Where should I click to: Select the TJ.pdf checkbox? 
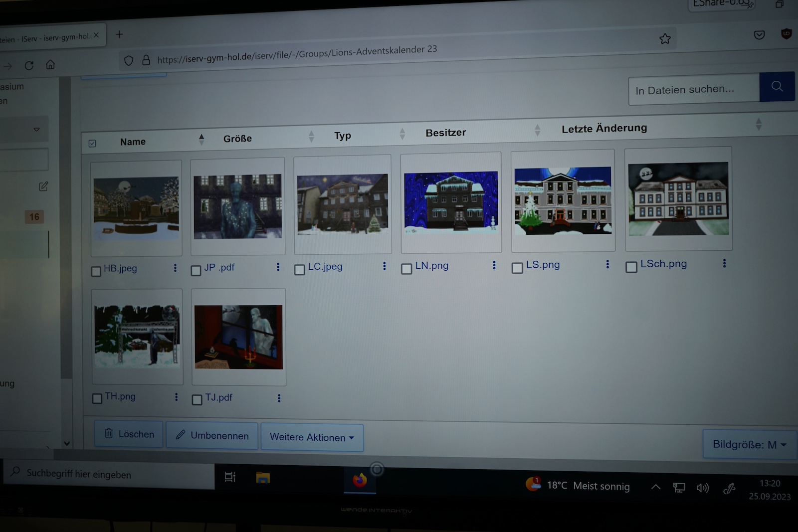coord(197,400)
